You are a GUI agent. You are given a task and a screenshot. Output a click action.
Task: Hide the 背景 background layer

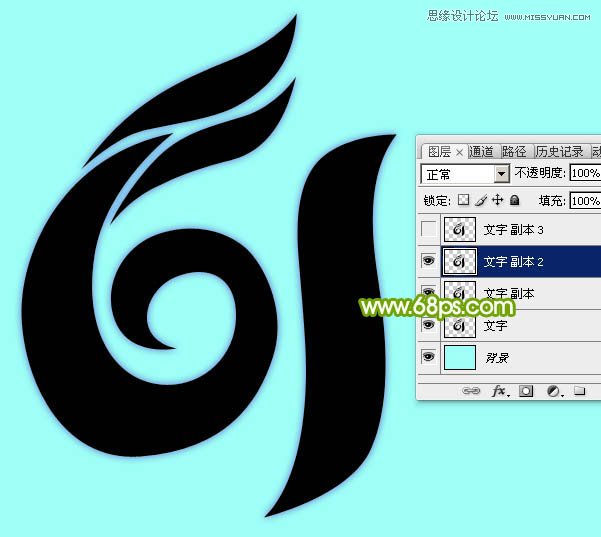(429, 357)
